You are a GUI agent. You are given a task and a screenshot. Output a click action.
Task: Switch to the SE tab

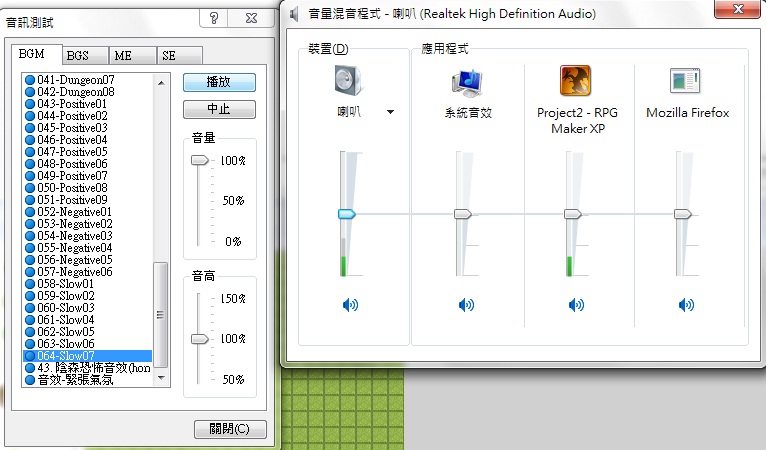coord(179,56)
